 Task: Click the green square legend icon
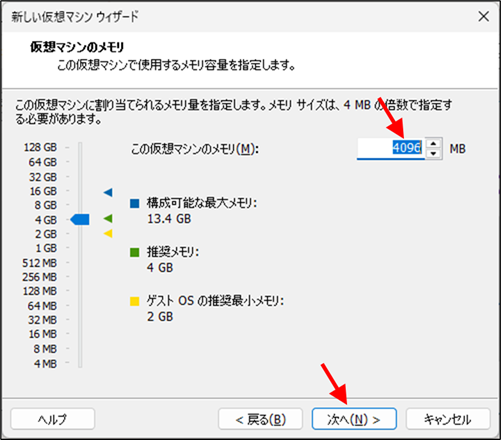point(135,252)
